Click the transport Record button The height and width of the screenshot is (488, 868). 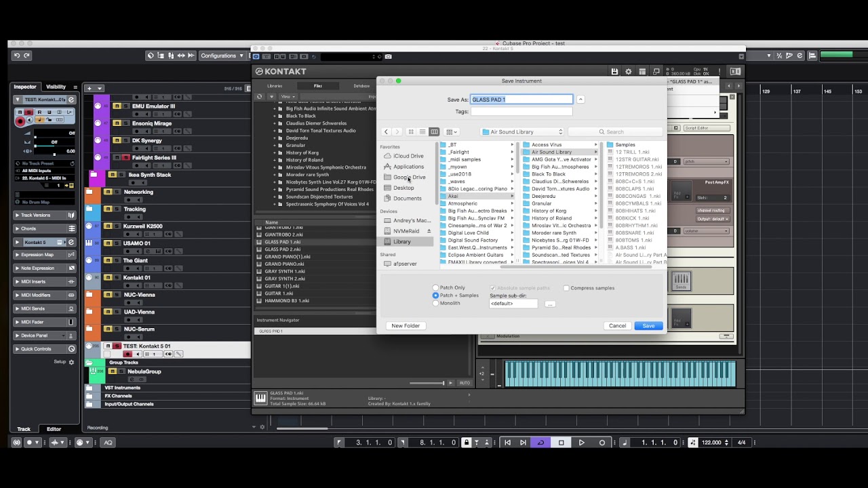(x=601, y=443)
